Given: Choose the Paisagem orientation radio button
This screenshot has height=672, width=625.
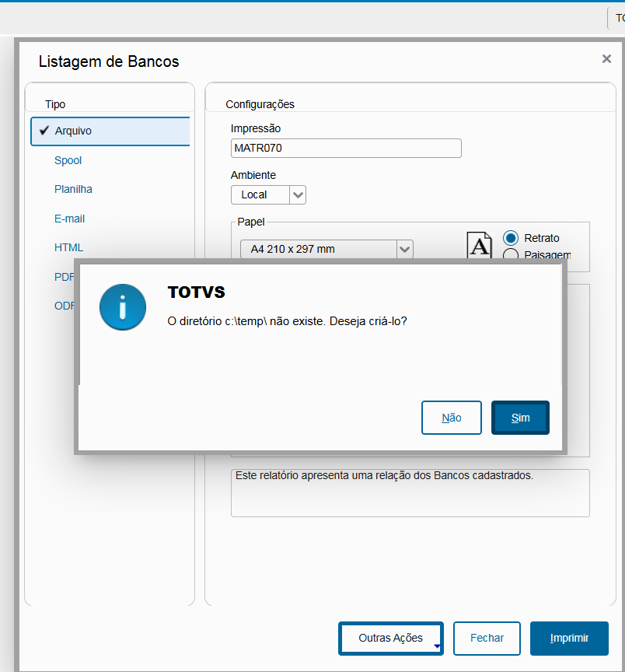Looking at the screenshot, I should (x=511, y=254).
